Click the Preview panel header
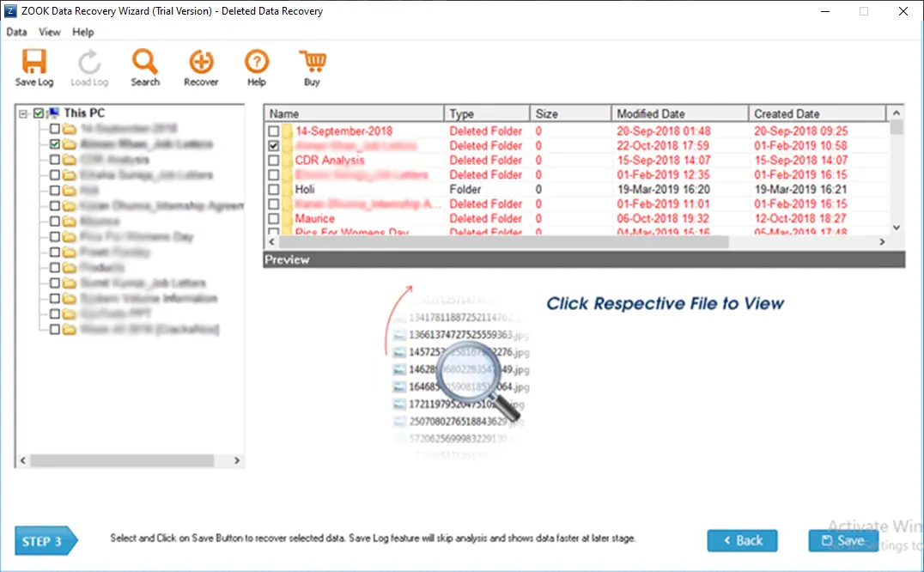The width and height of the screenshot is (924, 572). 584,259
